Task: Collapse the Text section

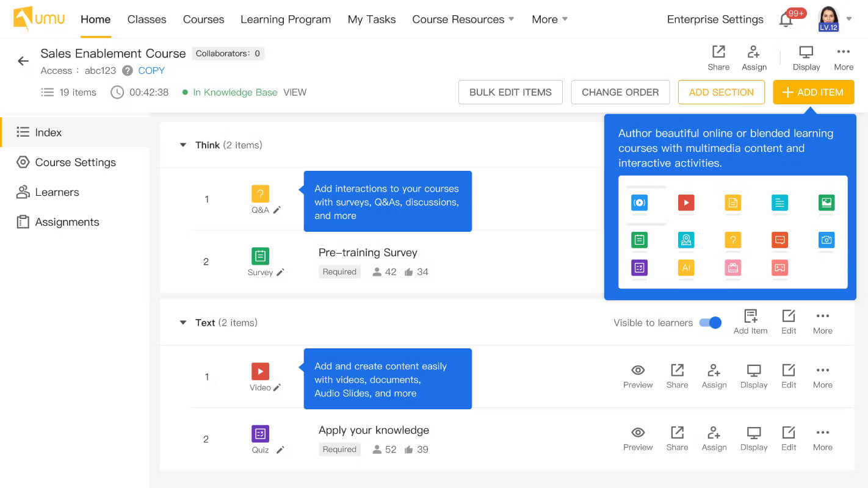Action: click(183, 323)
